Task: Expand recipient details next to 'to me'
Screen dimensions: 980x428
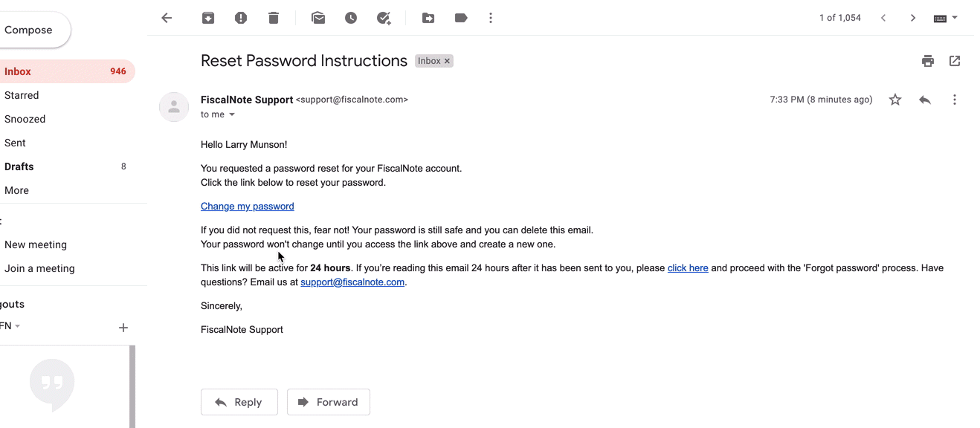Action: coord(232,114)
